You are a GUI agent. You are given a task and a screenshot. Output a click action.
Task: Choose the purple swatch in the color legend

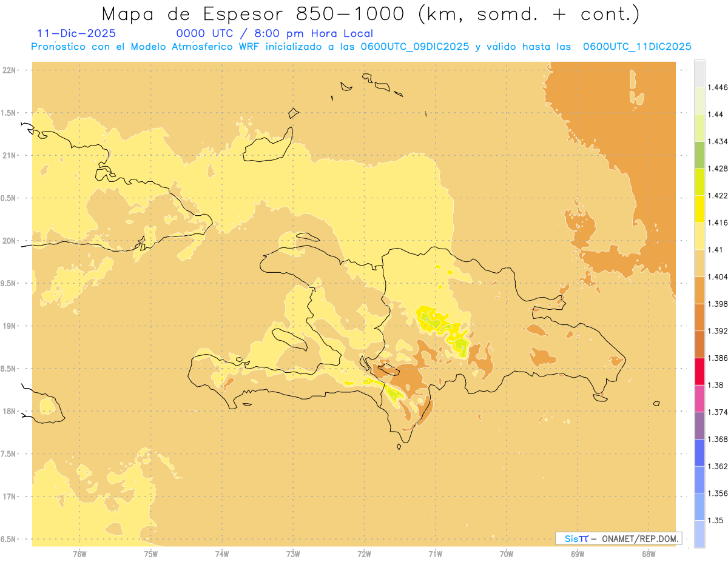point(699,426)
